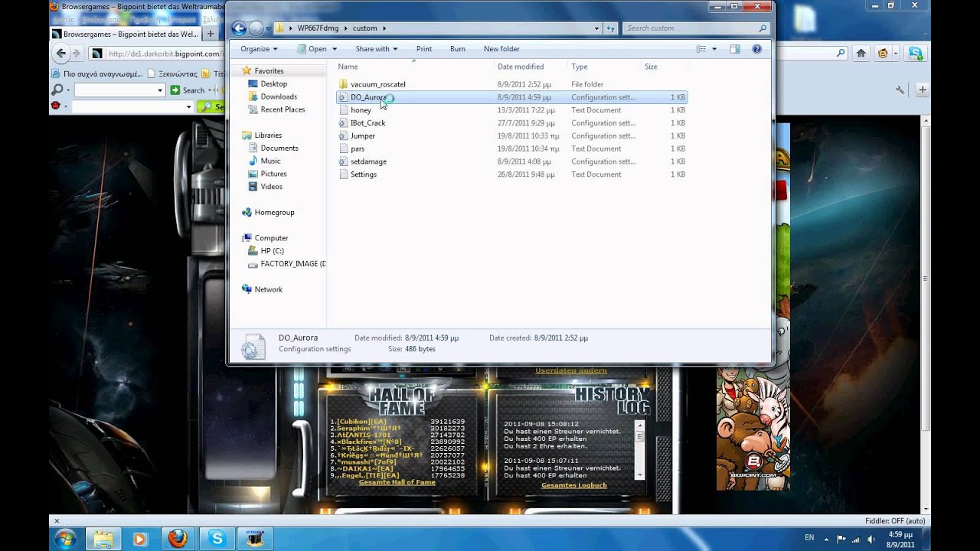Open the address bar history dropdown
Viewport: 980px width, 551px height.
tap(597, 28)
